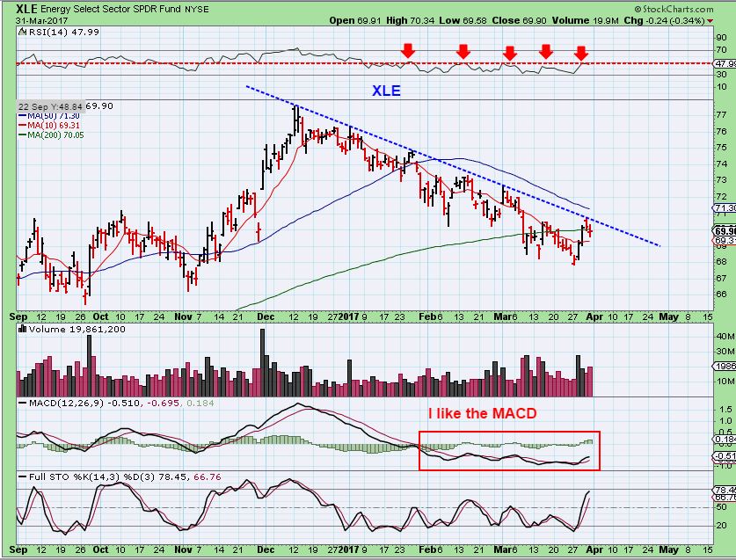Click the High 70.34 value
The width and height of the screenshot is (736, 560).
[412, 20]
